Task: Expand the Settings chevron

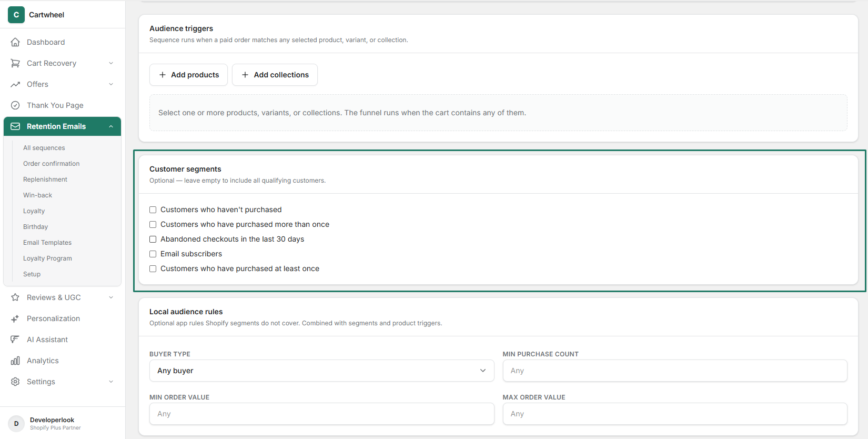Action: [111, 382]
